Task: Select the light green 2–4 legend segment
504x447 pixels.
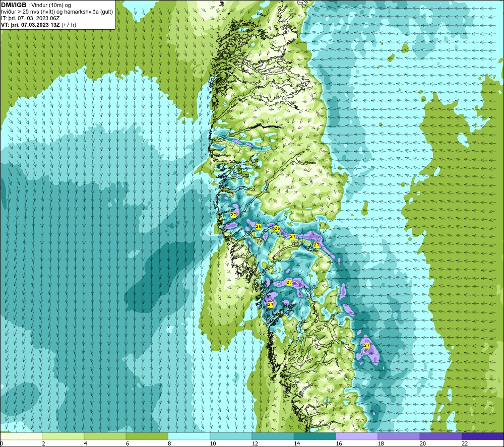Action: point(63,436)
